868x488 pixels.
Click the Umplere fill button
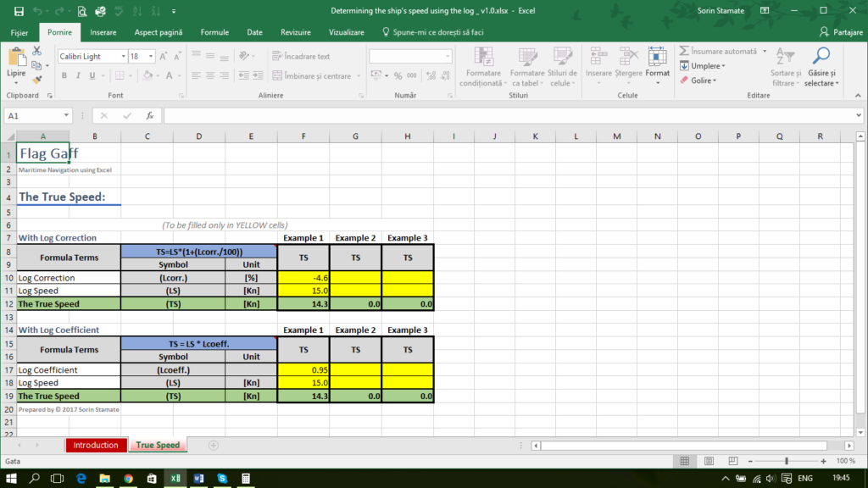pos(703,66)
